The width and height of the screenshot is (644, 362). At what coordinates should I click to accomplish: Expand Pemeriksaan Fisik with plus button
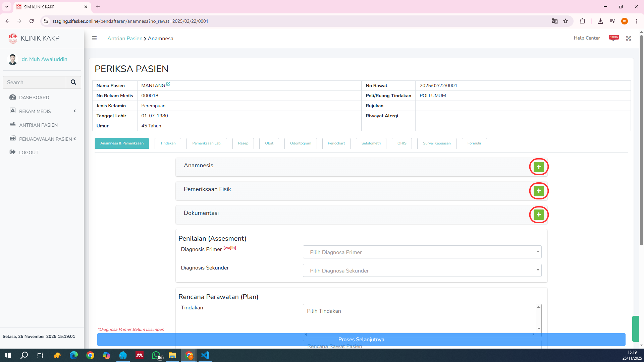point(539,191)
